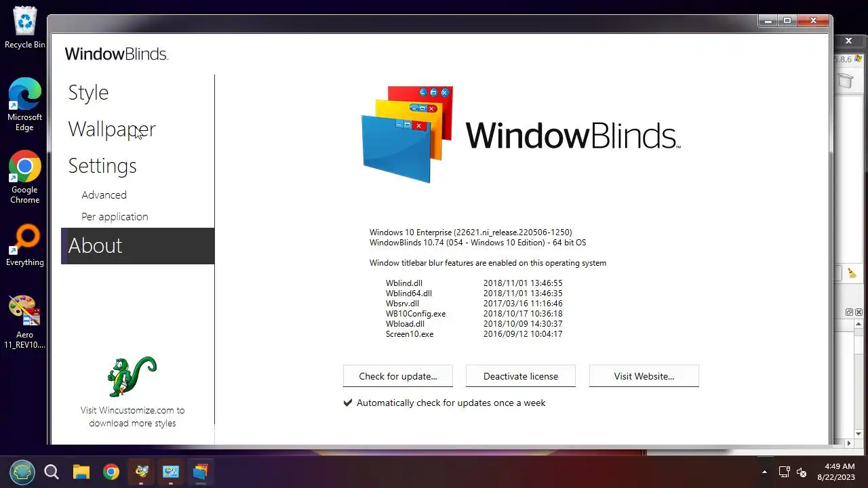
Task: Open the network status tray icon
Action: click(x=784, y=472)
